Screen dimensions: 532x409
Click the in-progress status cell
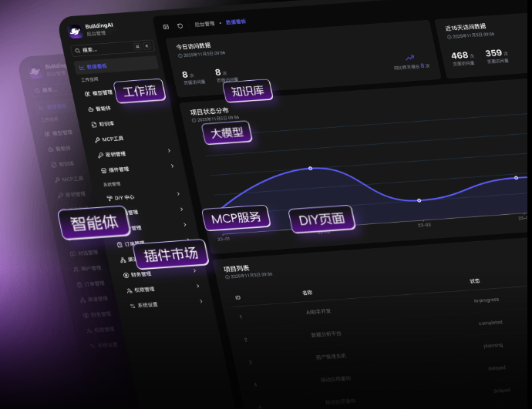[x=487, y=300]
